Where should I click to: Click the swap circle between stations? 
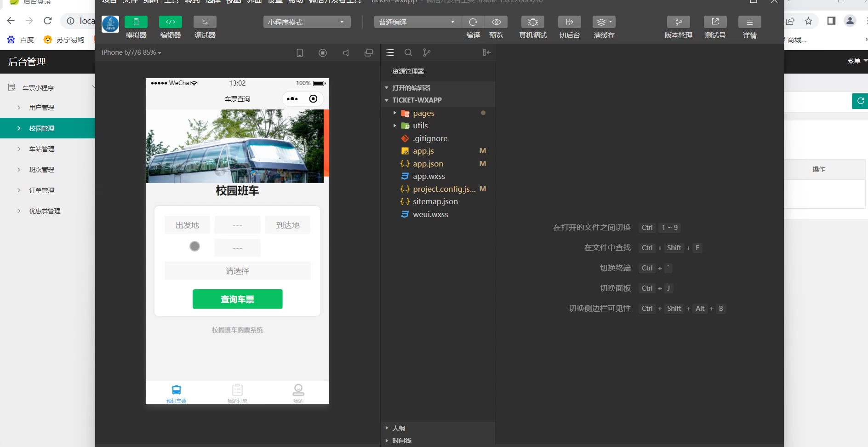(x=194, y=246)
